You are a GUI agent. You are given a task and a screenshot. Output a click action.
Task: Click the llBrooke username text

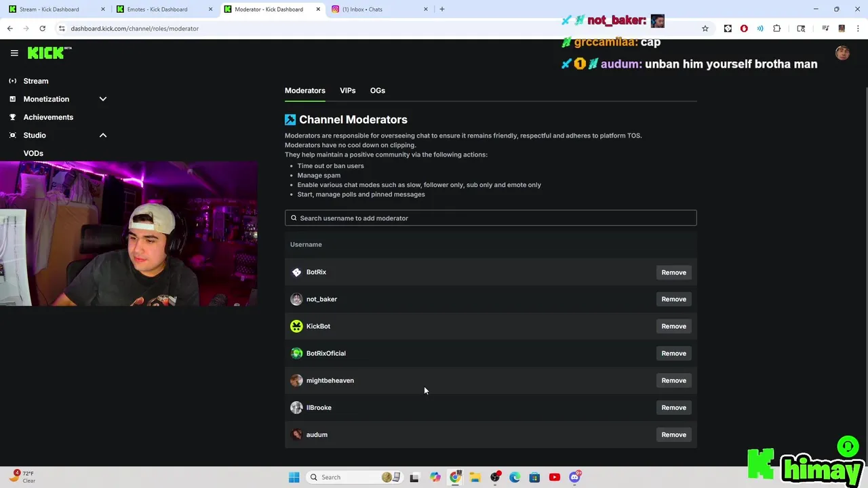point(319,407)
